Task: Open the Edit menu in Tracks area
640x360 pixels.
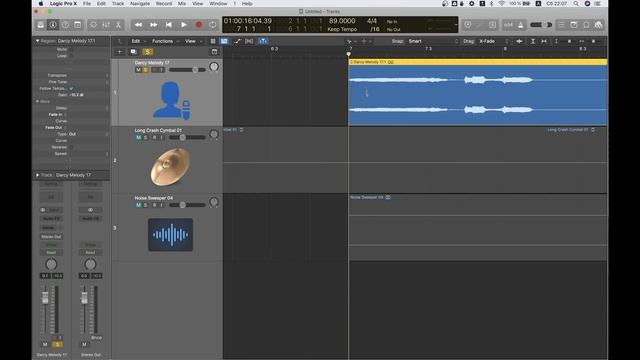Action: (138, 41)
